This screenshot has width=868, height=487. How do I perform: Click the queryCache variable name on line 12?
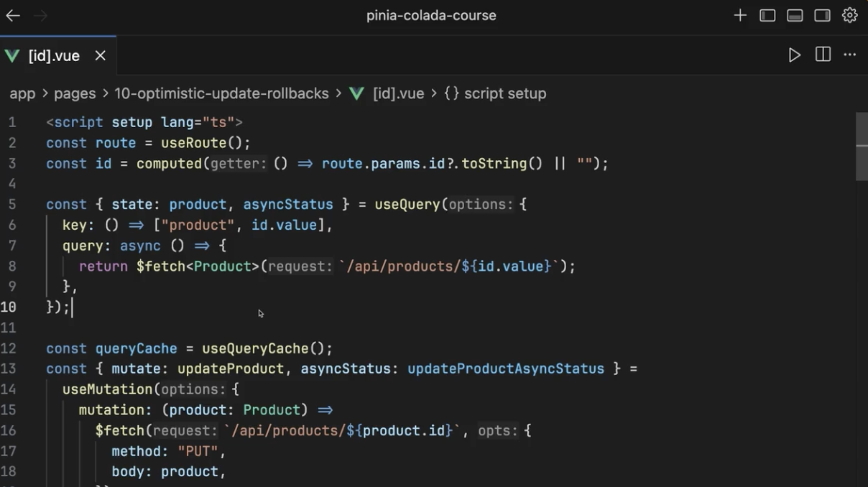coord(137,348)
